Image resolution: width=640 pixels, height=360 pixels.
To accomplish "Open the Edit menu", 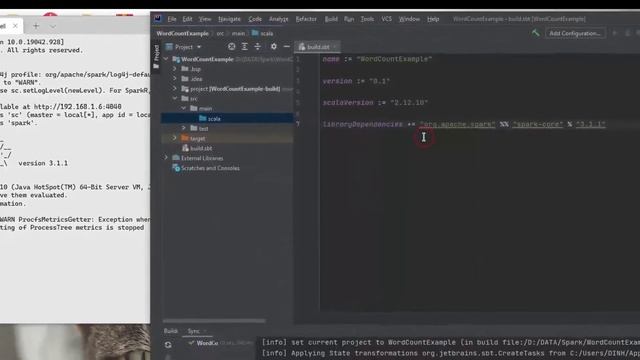I will point(187,19).
